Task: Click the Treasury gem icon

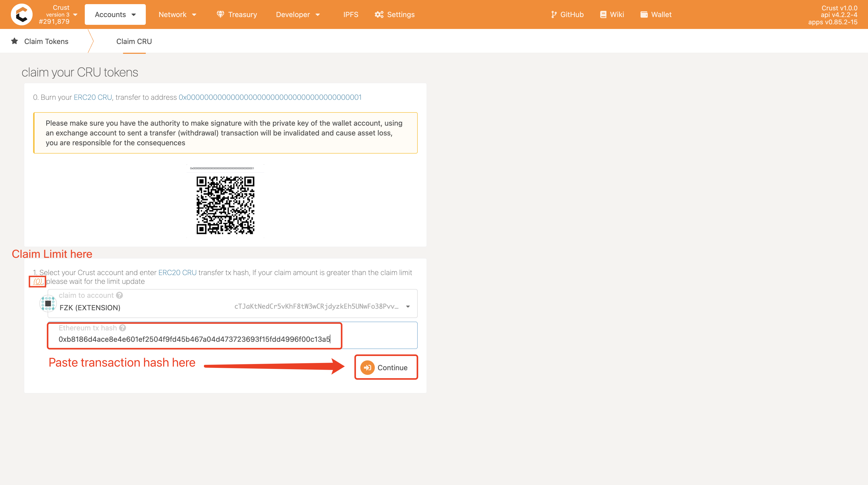Action: [x=220, y=14]
